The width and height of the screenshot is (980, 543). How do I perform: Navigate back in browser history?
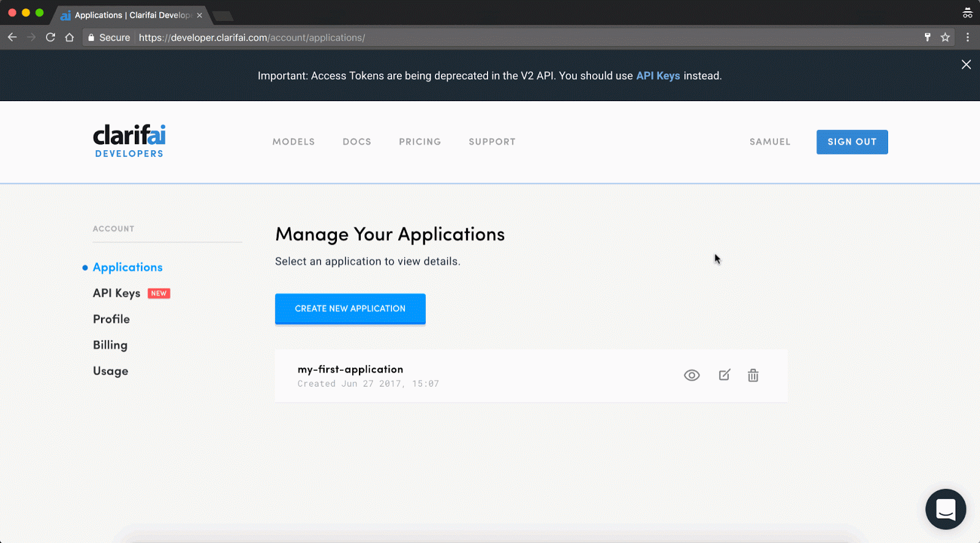pyautogui.click(x=12, y=37)
